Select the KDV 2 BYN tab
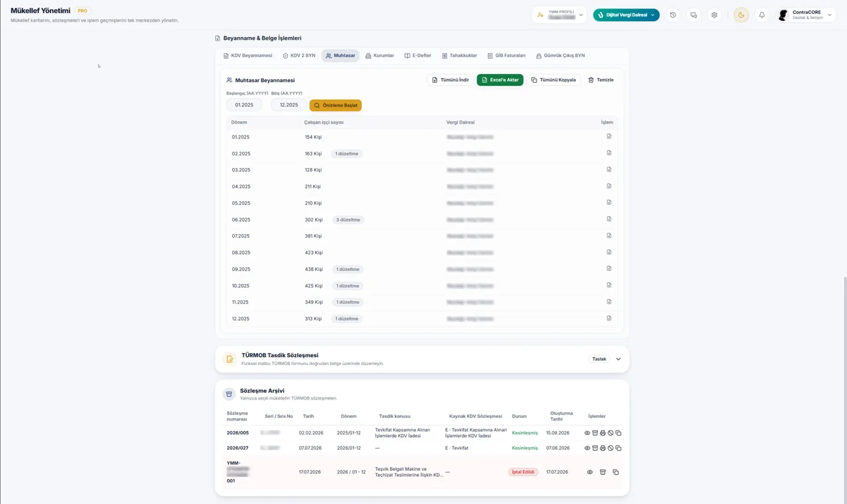Screen dimensions: 847x504 coord(299,56)
